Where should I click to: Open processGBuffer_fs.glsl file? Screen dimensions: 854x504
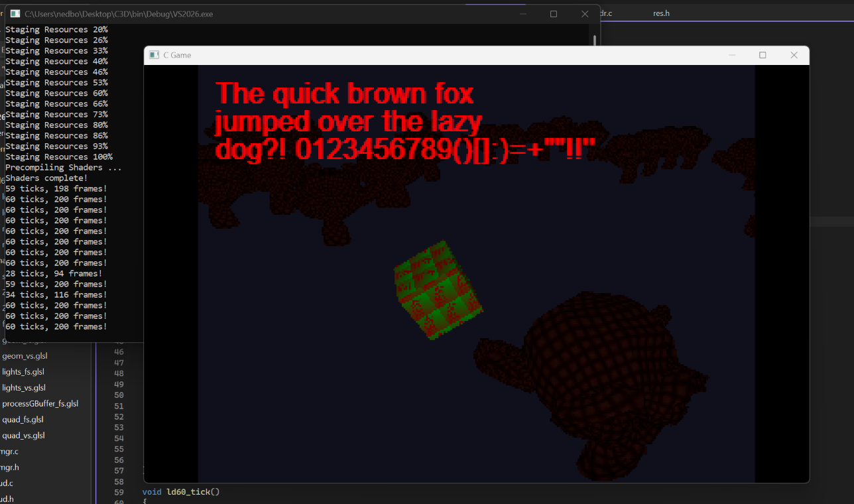pyautogui.click(x=40, y=404)
